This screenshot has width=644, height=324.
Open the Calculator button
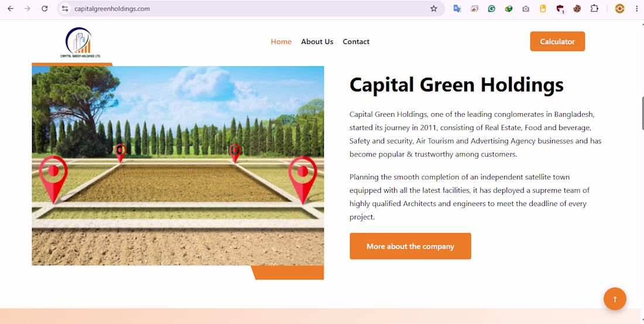(557, 42)
